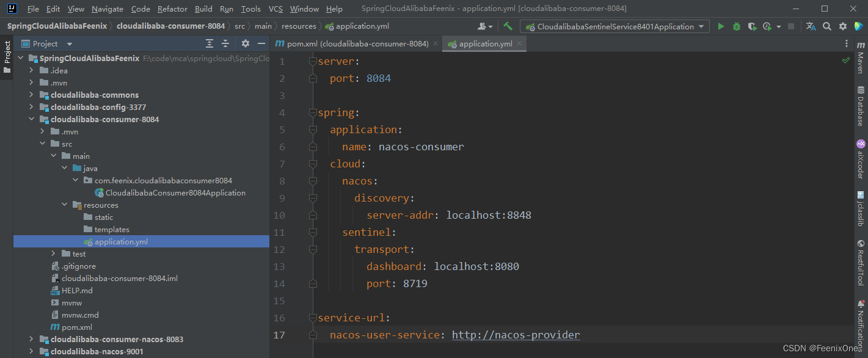Open Search Everywhere magnifier icon
The height and width of the screenshot is (358, 868).
(x=827, y=26)
